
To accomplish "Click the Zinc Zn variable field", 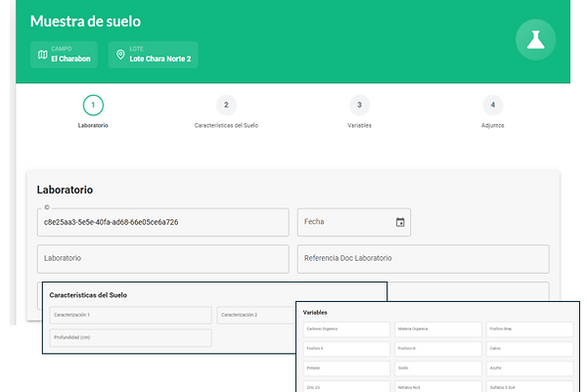I will pyautogui.click(x=346, y=386).
